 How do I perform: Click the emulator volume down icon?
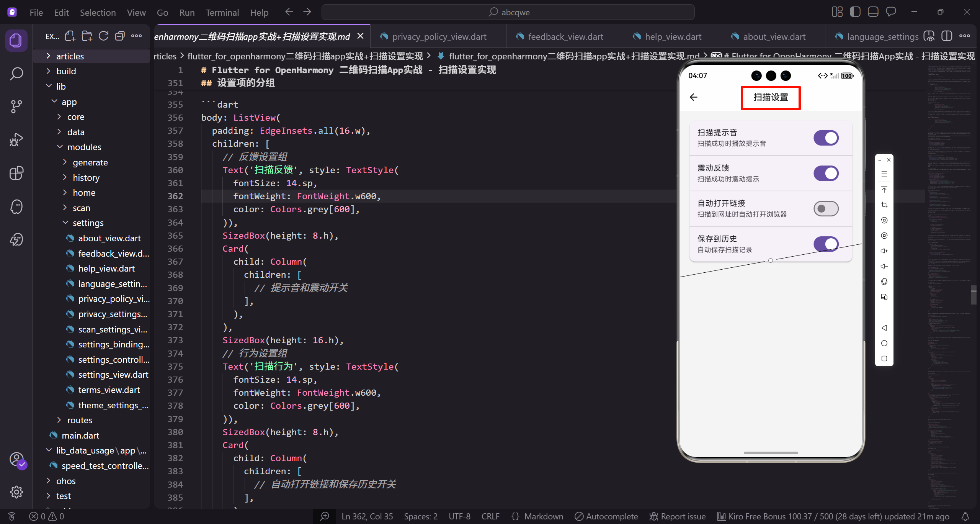(x=884, y=266)
